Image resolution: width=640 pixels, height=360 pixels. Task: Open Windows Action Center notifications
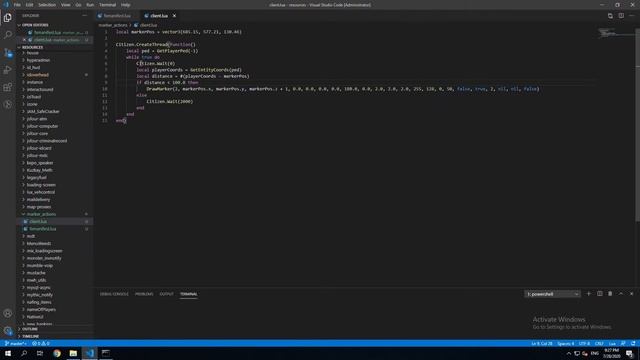click(630, 353)
